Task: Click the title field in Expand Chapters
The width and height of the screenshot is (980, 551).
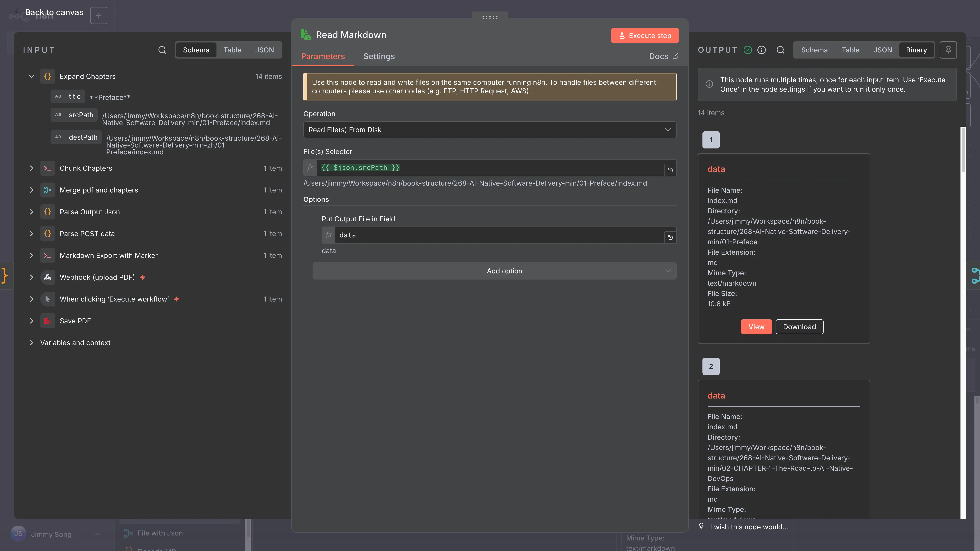Action: pyautogui.click(x=68, y=97)
